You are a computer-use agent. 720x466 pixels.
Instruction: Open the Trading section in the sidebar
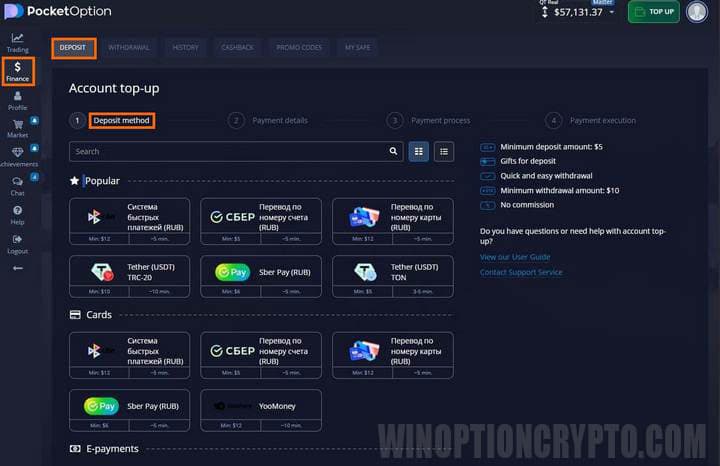pos(17,42)
